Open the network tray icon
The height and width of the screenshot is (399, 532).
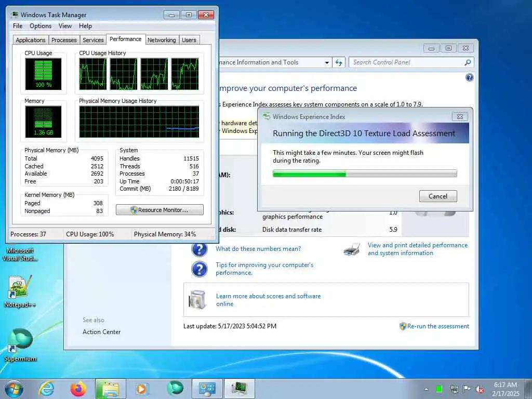pos(454,389)
